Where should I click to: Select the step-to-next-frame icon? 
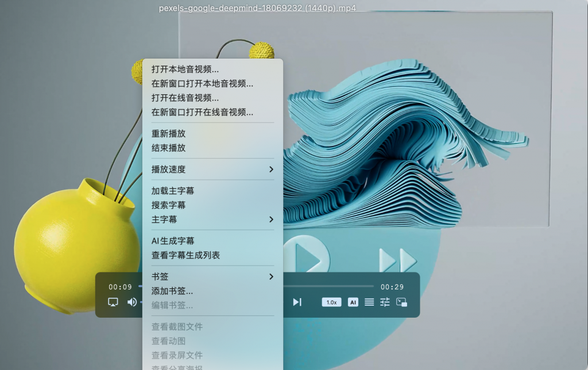coord(297,302)
